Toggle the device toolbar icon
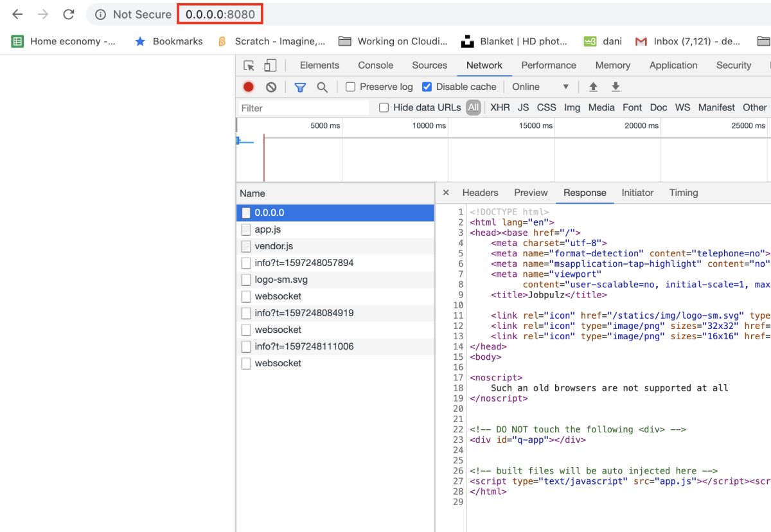Screen dimensions: 771x532 [270, 66]
